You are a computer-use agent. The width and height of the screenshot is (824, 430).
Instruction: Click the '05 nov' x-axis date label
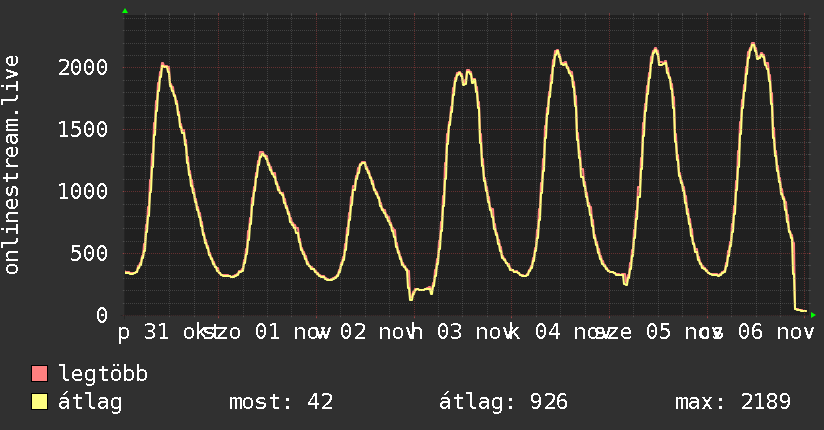(684, 332)
